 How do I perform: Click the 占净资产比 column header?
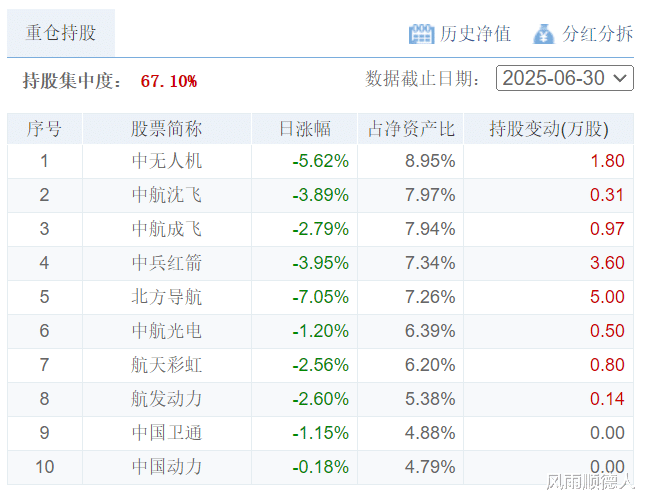click(x=411, y=129)
